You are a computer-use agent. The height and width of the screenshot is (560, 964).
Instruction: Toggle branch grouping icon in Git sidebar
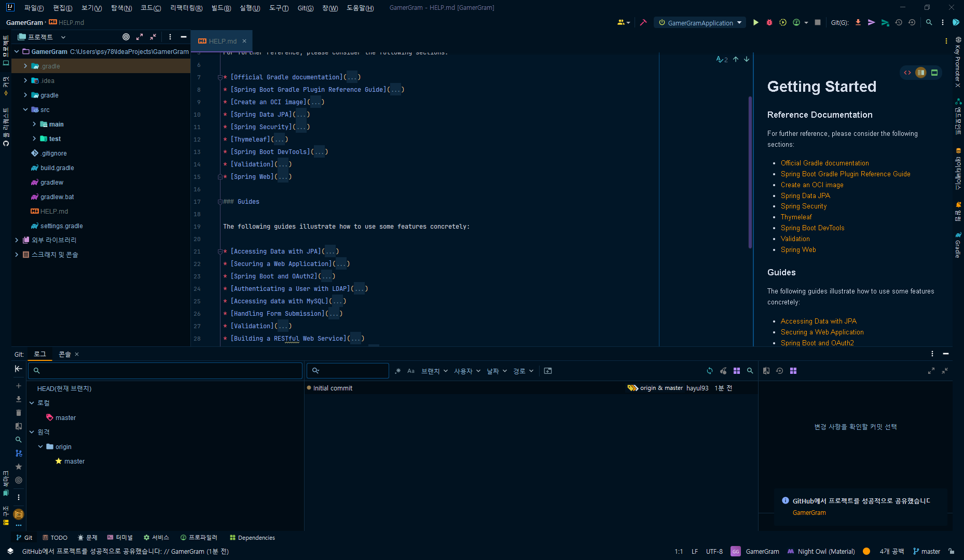[x=19, y=453]
